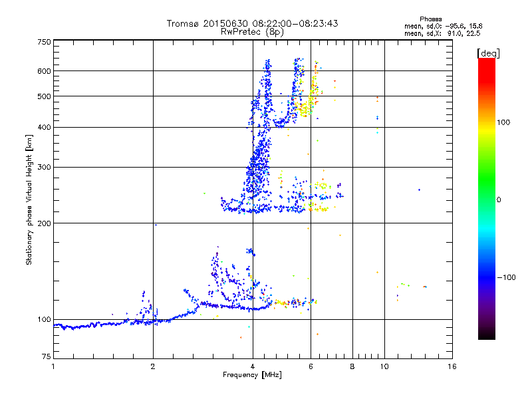This screenshot has width=532, height=399.
Task: Click the y-axis tick label "750"
Action: pyautogui.click(x=44, y=42)
